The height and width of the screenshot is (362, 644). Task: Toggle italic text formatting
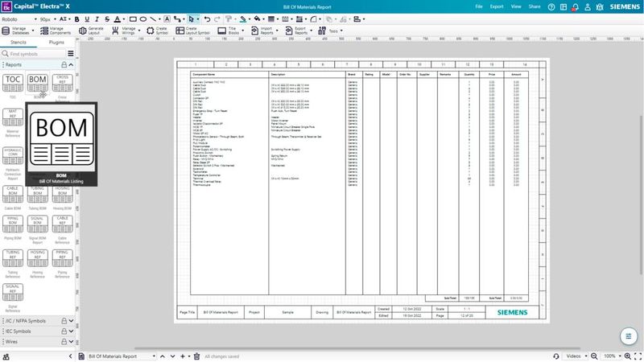97,19
